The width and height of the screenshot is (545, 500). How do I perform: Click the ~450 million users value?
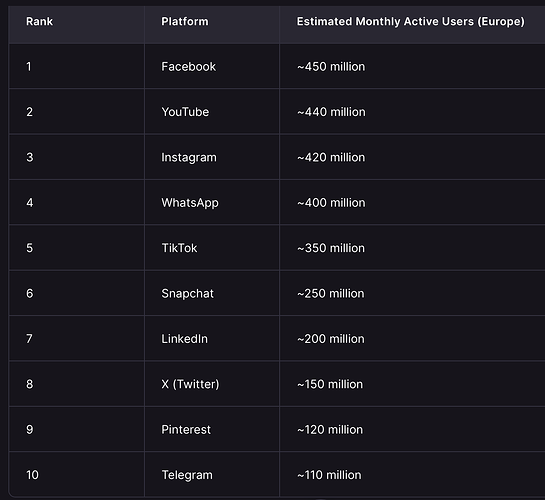331,66
